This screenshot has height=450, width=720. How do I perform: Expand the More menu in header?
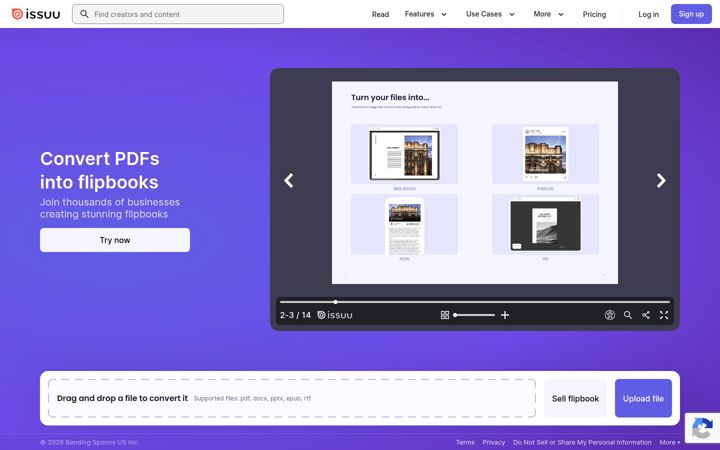click(548, 14)
